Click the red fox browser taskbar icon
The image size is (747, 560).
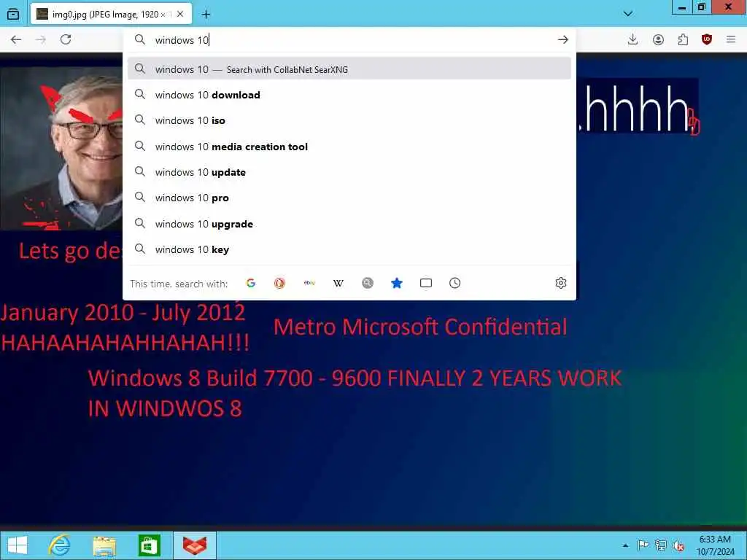tap(194, 545)
